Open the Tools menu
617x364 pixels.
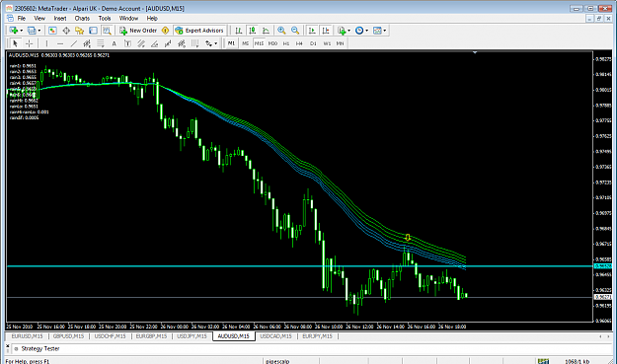pos(105,18)
